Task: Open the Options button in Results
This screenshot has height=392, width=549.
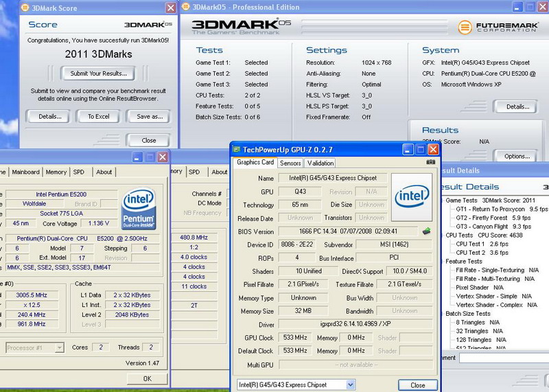Action: [x=517, y=157]
